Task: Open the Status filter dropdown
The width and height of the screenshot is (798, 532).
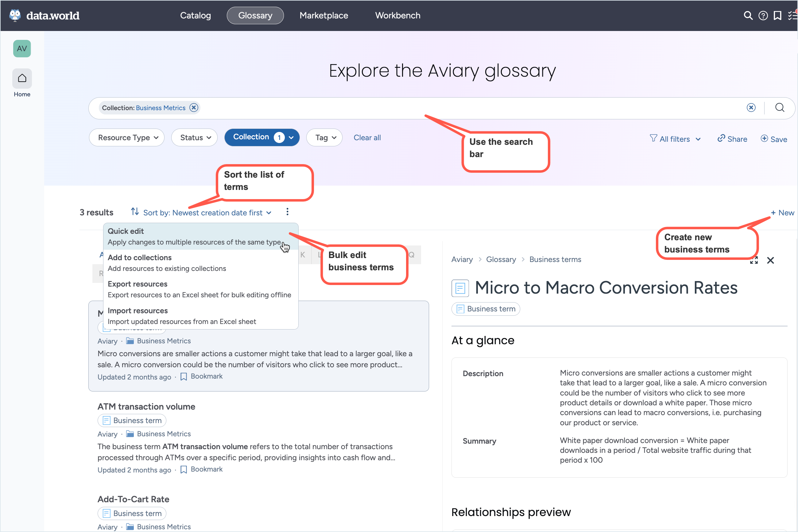Action: 195,137
